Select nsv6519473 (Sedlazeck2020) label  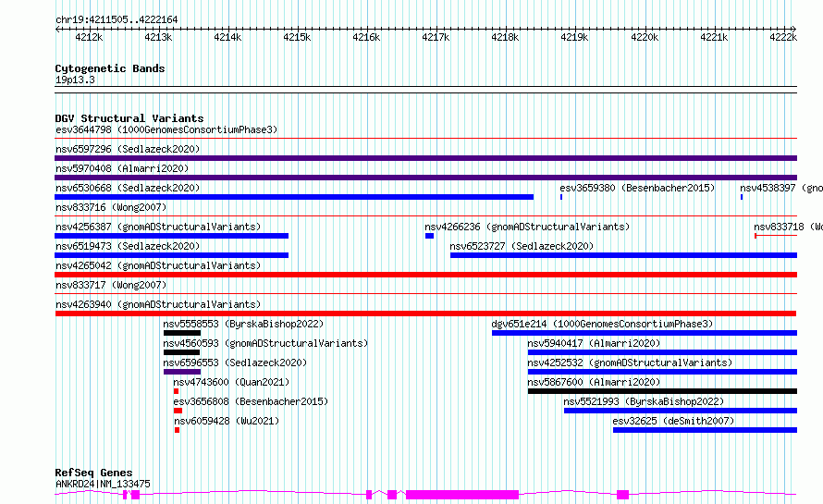128,246
